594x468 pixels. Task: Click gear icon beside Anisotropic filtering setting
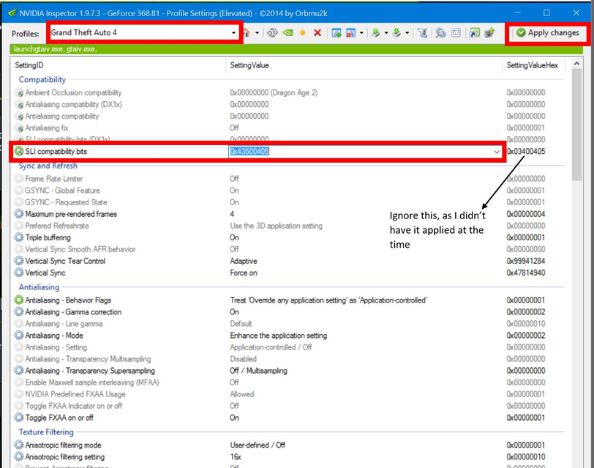(19, 456)
